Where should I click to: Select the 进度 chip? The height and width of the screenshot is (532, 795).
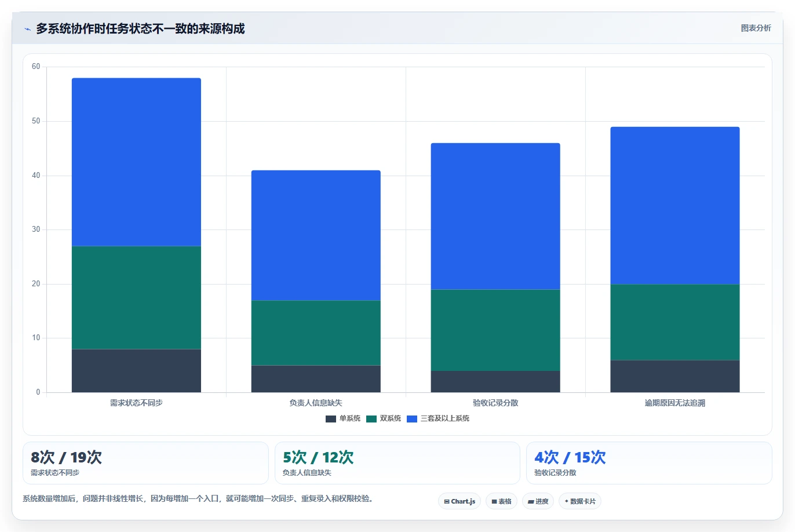pyautogui.click(x=538, y=501)
